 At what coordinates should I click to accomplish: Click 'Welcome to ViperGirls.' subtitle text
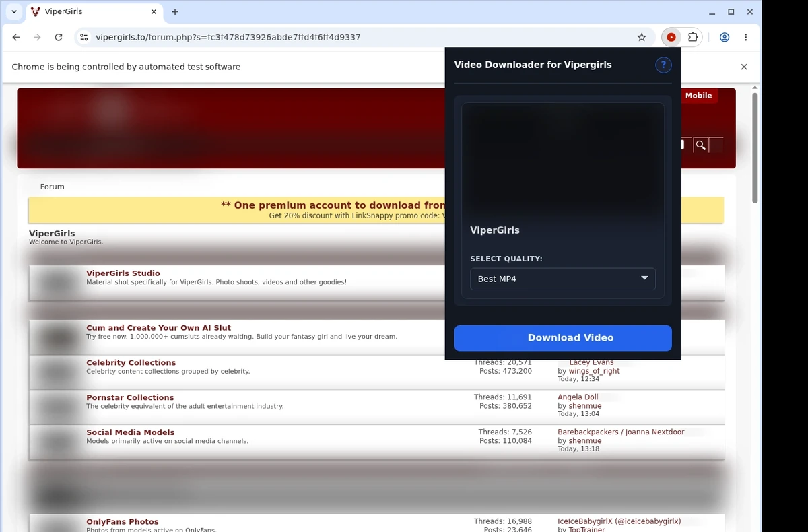(x=66, y=242)
